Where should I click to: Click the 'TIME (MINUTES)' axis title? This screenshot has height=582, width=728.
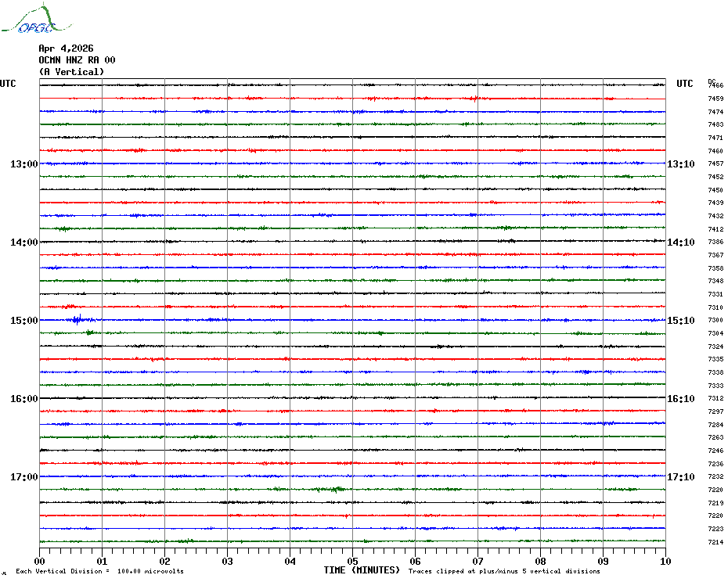click(x=362, y=570)
